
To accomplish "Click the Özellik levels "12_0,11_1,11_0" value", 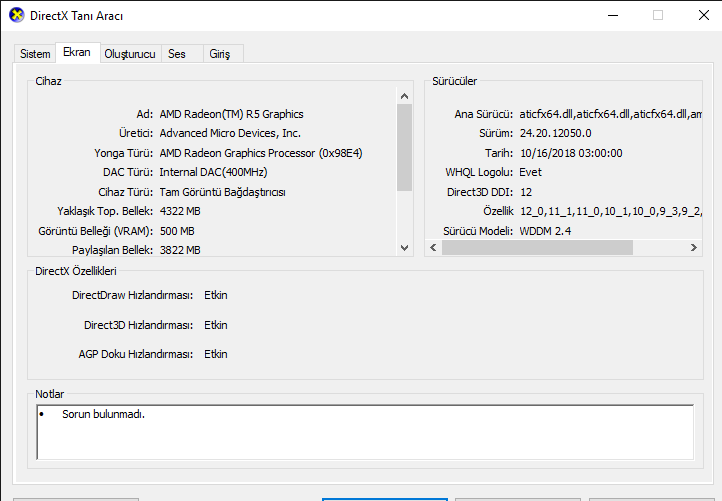I will (x=611, y=211).
